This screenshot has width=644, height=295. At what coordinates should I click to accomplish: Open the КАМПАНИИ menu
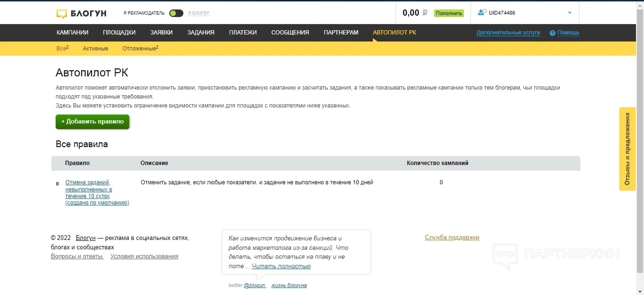click(73, 33)
